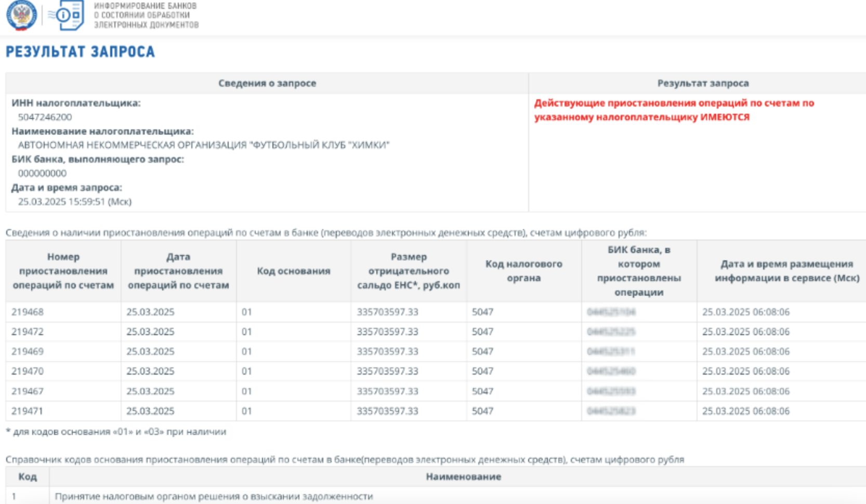
Task: Select suspension number 219472
Action: click(x=28, y=331)
